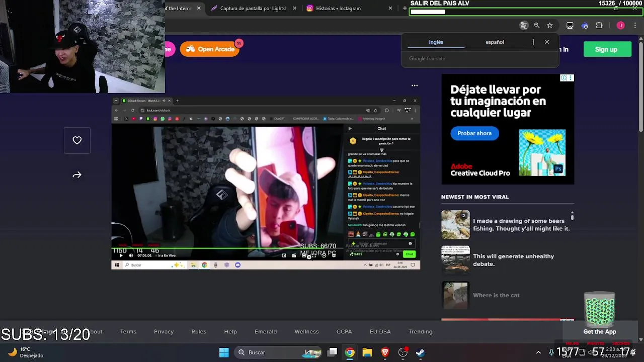
Task: Open File Explorer from the taskbar
Action: [x=367, y=352]
